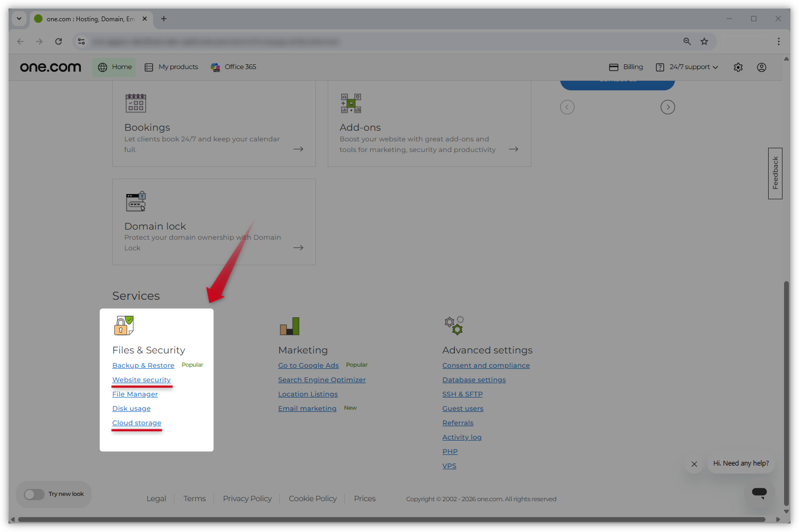Open the Website security link

[x=142, y=380]
